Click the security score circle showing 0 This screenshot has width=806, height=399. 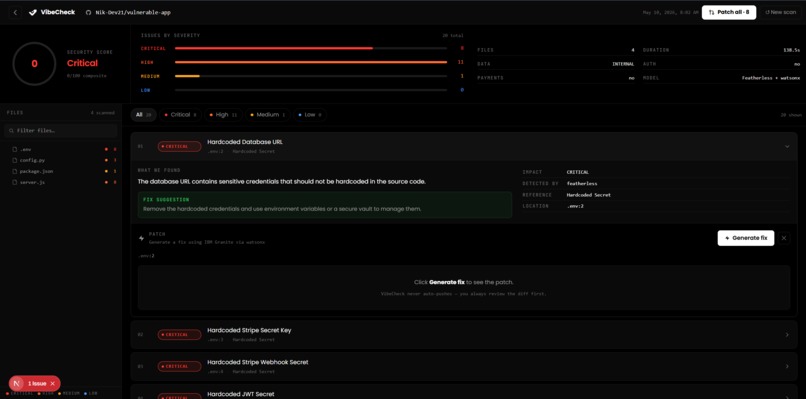[34, 64]
